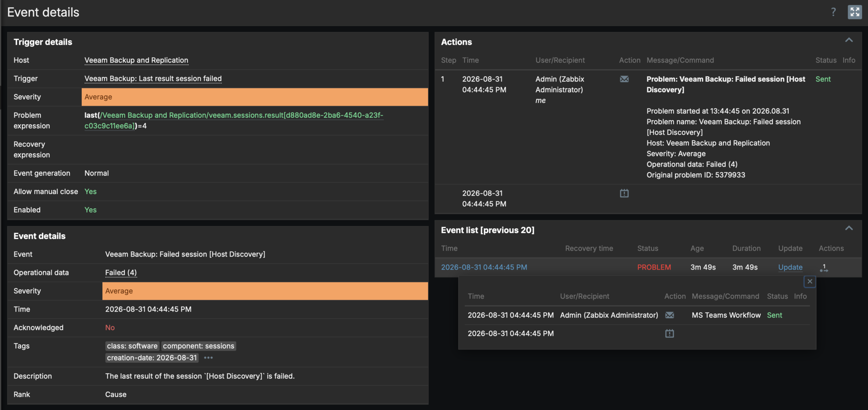Click the envelope icon in the MS Teams Workflow row
Screen dimensions: 868x410
tap(670, 315)
